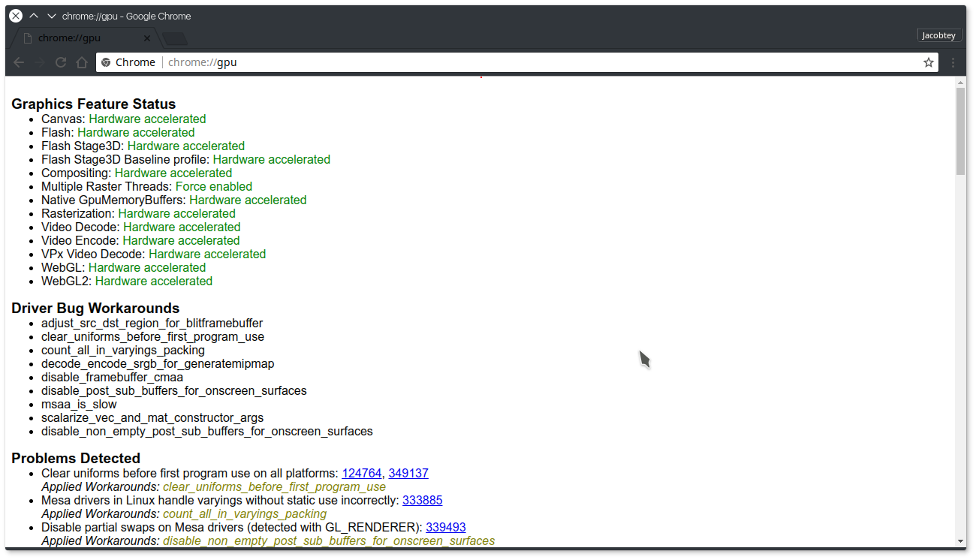This screenshot has width=976, height=560.
Task: Click the down chevron in the title bar
Action: click(x=51, y=16)
